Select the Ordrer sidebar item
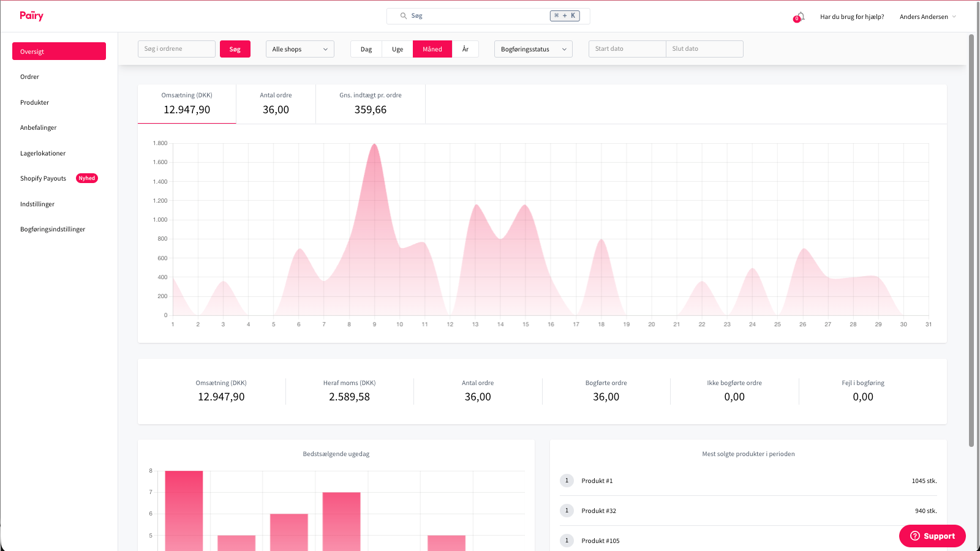Image resolution: width=980 pixels, height=551 pixels. (x=29, y=77)
